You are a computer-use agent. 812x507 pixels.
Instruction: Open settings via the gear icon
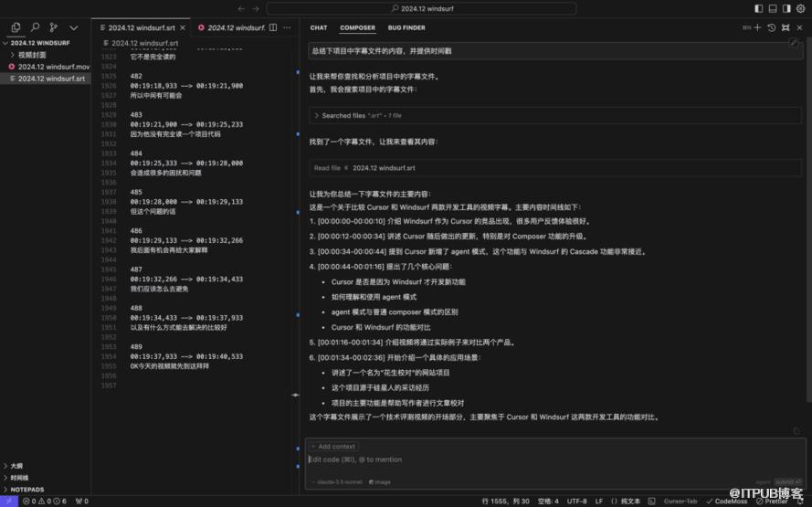point(801,8)
